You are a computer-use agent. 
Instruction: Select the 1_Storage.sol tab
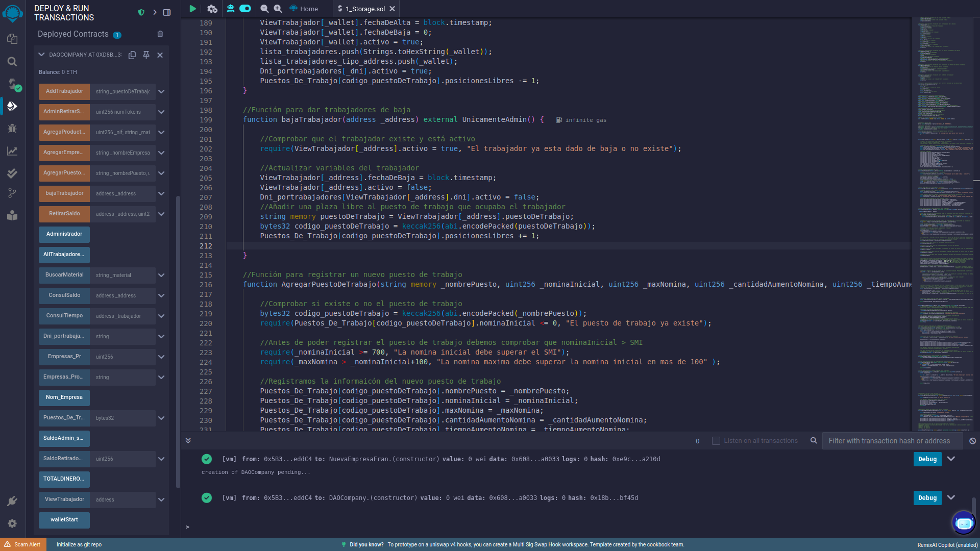click(365, 9)
